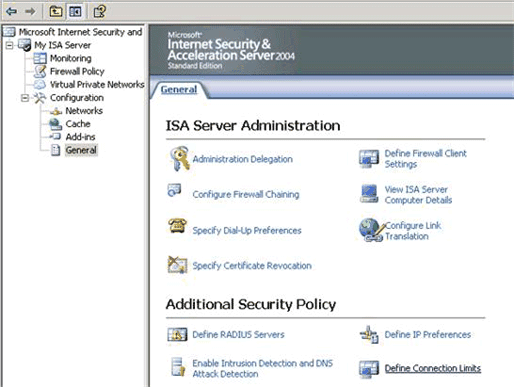514x387 pixels.
Task: Open the Monitoring node
Action: (x=71, y=58)
